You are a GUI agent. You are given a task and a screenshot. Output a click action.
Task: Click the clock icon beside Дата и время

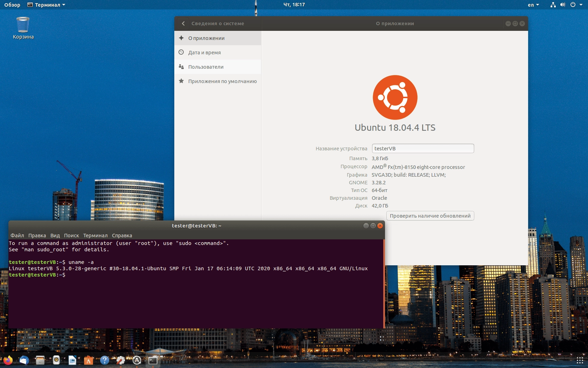tap(181, 52)
